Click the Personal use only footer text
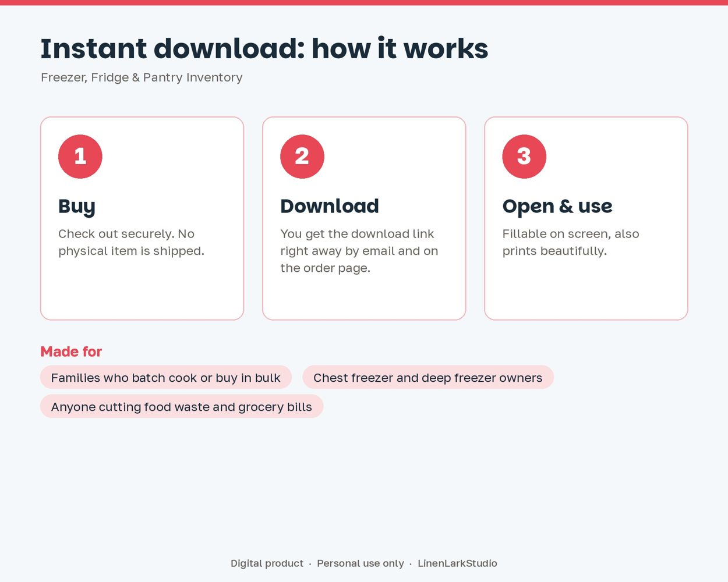Image resolution: width=728 pixels, height=582 pixels. (361, 563)
